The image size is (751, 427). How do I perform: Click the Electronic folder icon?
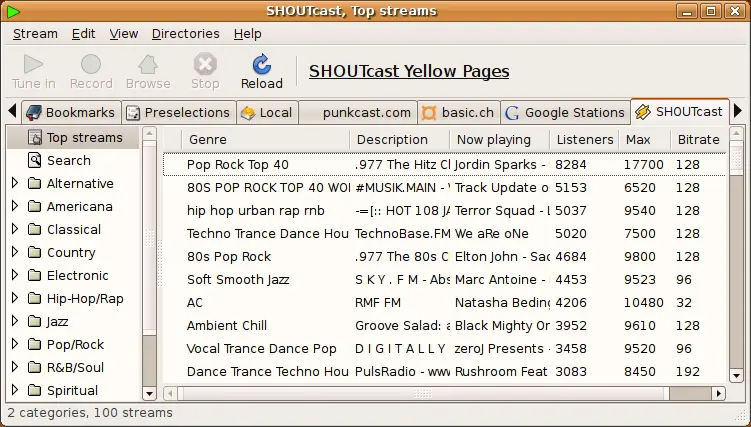(34, 275)
